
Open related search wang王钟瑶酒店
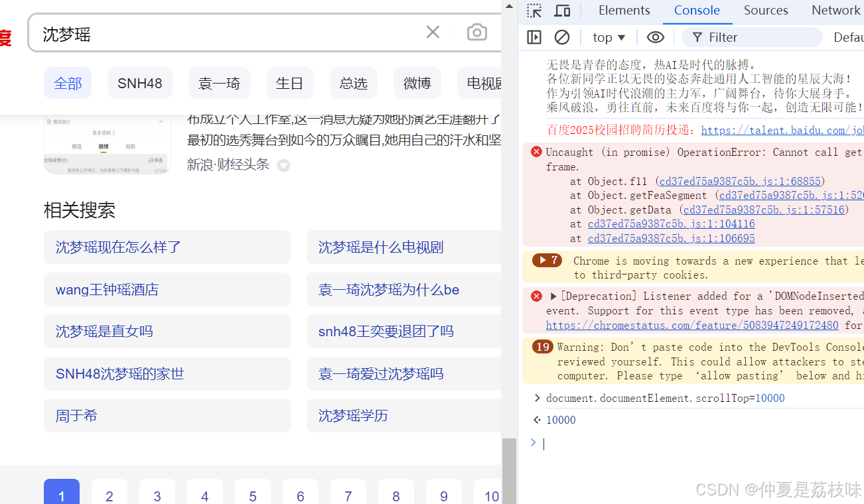tap(167, 290)
